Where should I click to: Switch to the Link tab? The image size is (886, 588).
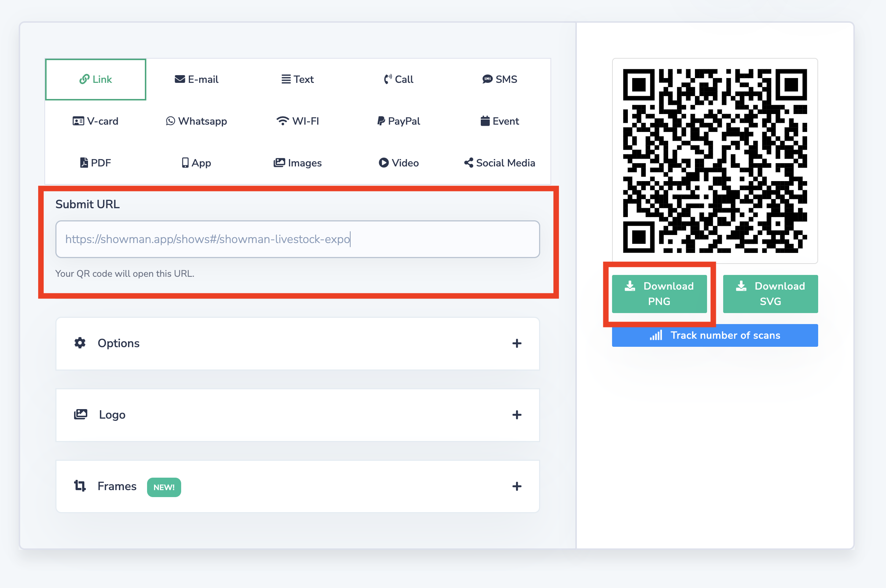[x=95, y=80]
